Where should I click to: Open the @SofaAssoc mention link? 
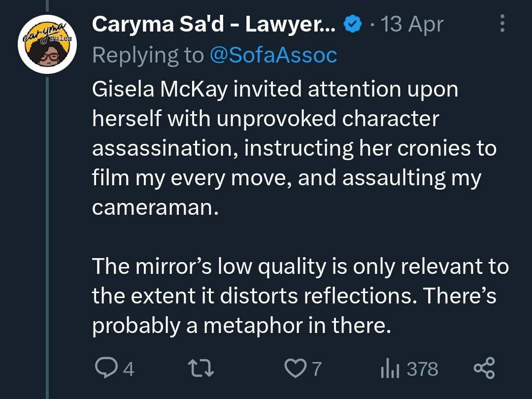tap(273, 55)
